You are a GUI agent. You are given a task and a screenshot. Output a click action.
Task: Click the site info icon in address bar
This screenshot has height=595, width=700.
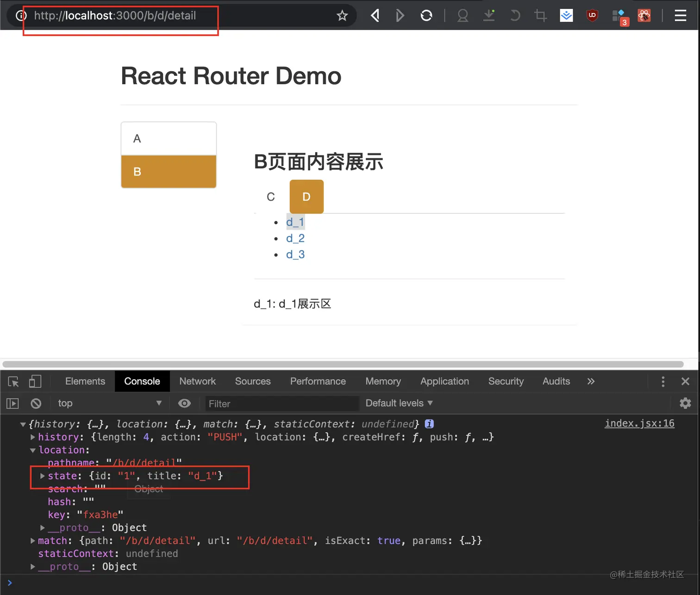(20, 16)
